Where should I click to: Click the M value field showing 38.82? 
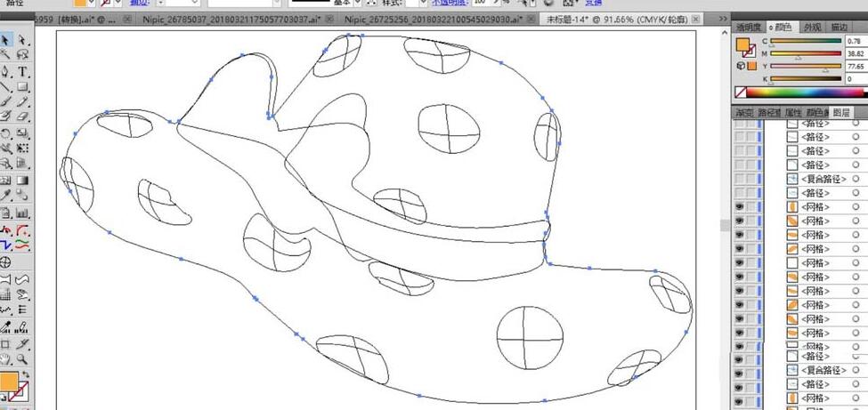(856, 54)
